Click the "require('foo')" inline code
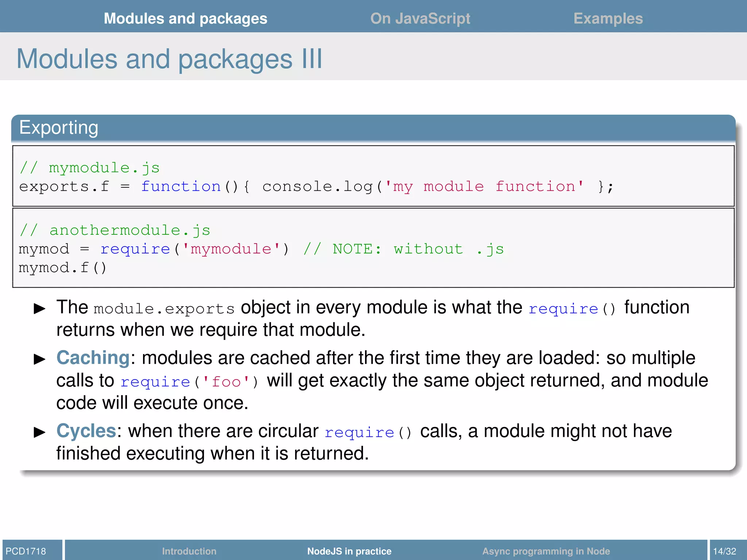 tap(189, 382)
